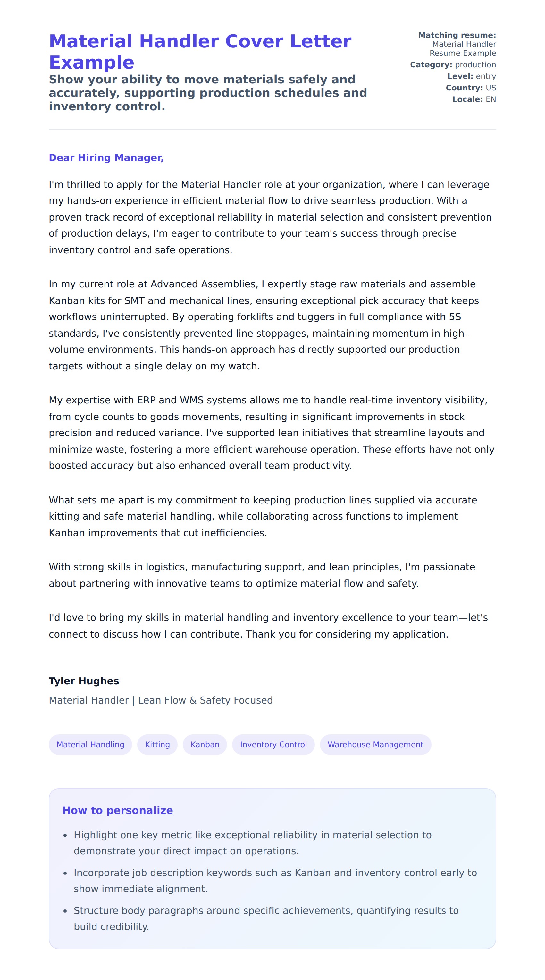Click the tip starting with Highlight one key metric
Image resolution: width=545 pixels, height=980 pixels.
tap(253, 843)
